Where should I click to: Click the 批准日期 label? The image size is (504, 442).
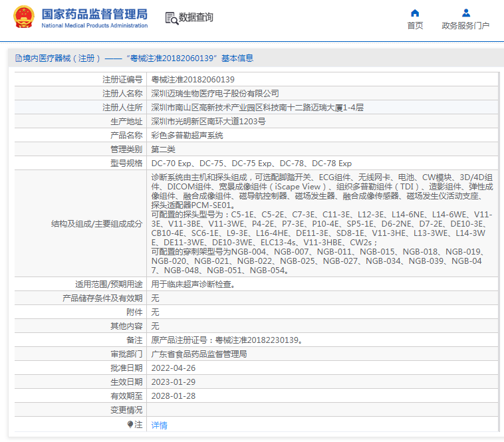point(126,368)
